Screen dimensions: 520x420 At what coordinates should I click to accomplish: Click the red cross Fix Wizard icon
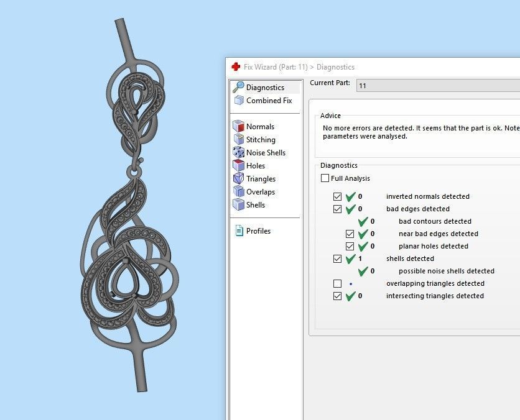coord(236,66)
